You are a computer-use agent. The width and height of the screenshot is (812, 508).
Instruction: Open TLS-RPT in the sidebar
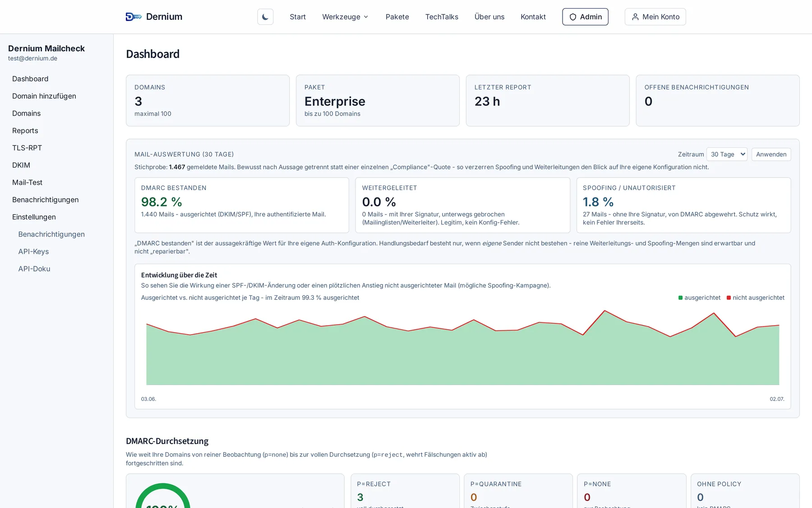pyautogui.click(x=27, y=148)
